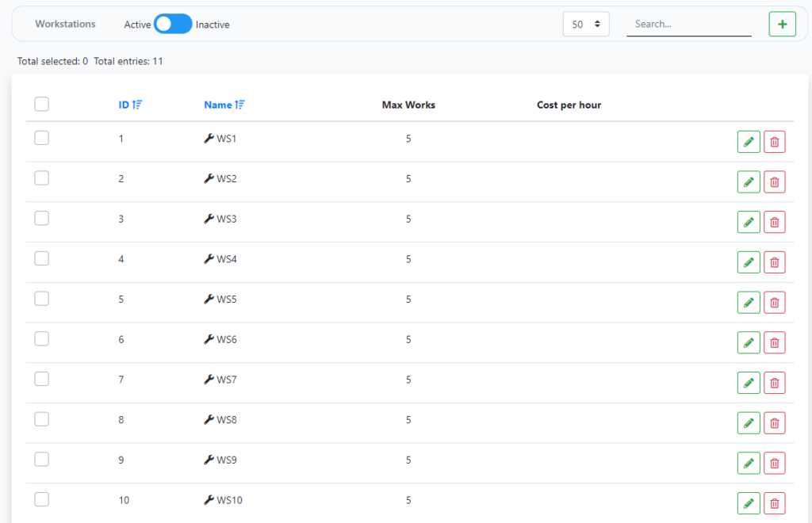Remove WS8 via red trash icon

[x=775, y=423]
